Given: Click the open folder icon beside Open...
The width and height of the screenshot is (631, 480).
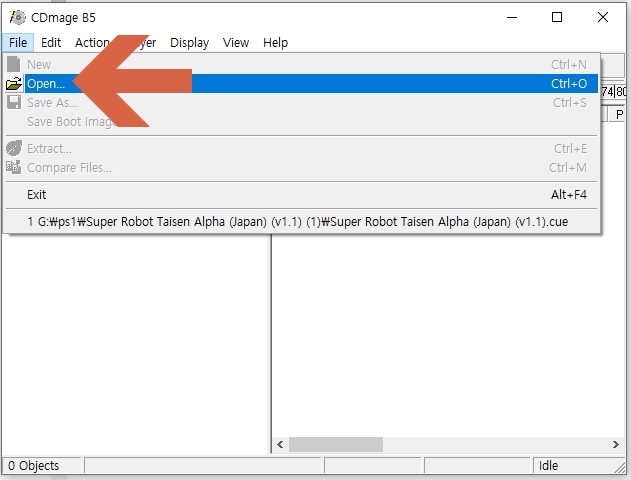Looking at the screenshot, I should 14,84.
